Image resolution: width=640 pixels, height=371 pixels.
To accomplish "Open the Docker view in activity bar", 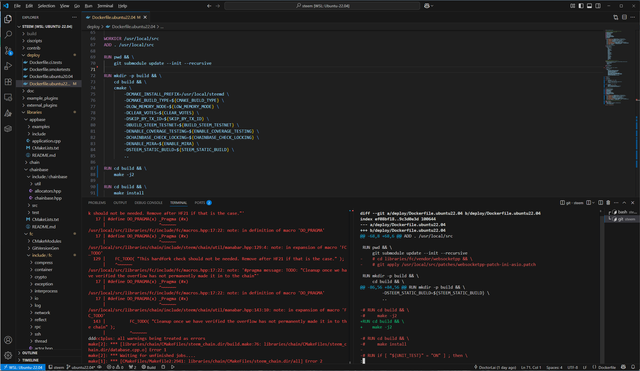I will tap(8, 129).
